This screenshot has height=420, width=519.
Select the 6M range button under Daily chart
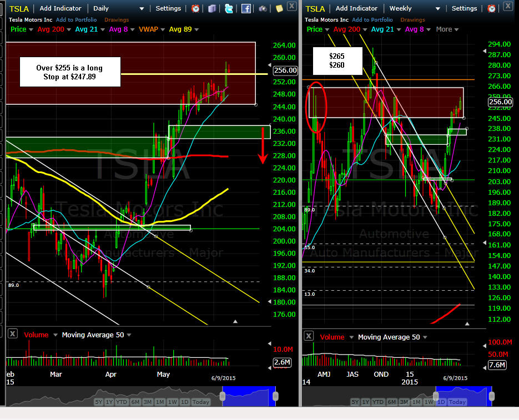click(135, 402)
